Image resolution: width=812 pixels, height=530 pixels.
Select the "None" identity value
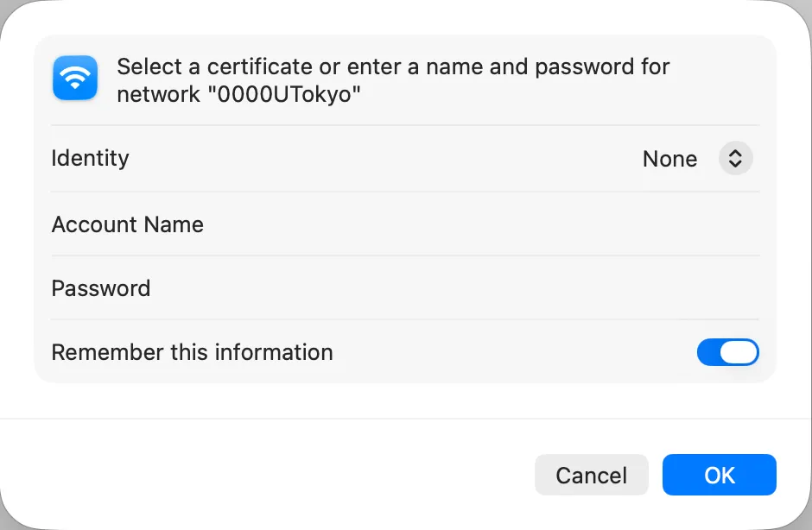(669, 159)
